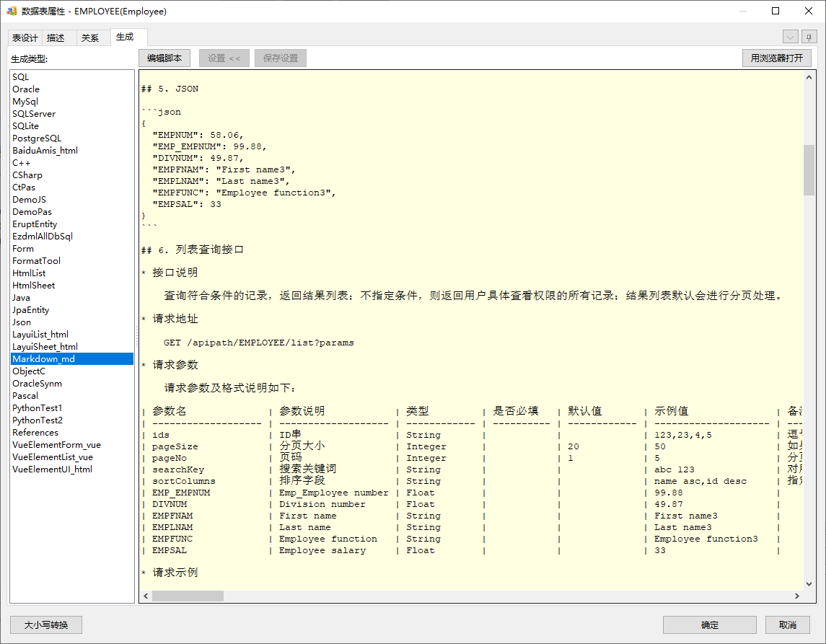Click the vertical scrollbar down arrow
The height and width of the screenshot is (644, 826).
[x=809, y=583]
